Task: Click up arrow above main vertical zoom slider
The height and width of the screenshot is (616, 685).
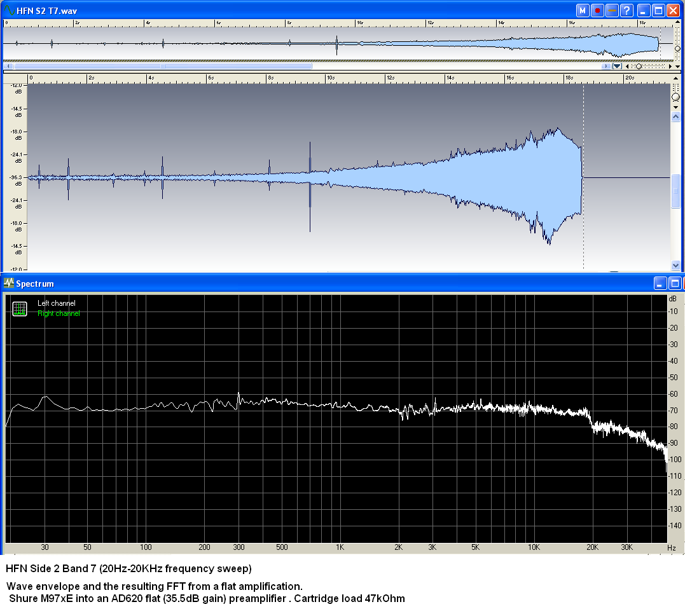Action: pos(676,78)
